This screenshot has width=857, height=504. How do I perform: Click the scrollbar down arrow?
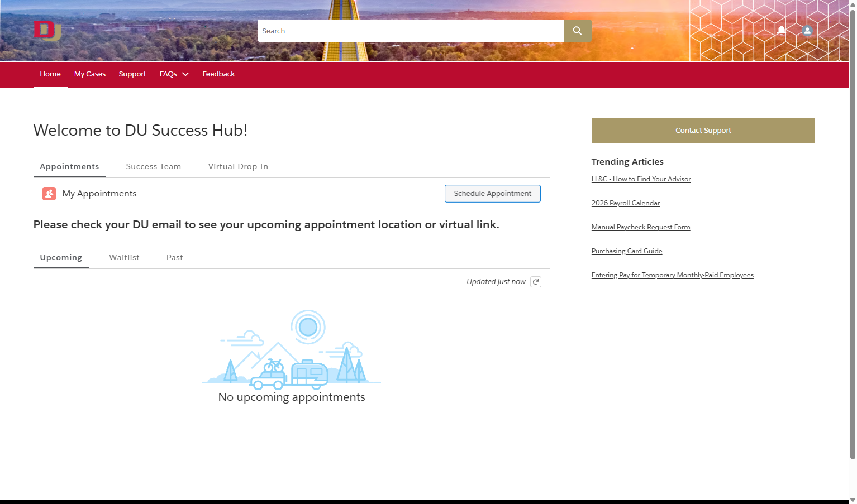pos(853,500)
